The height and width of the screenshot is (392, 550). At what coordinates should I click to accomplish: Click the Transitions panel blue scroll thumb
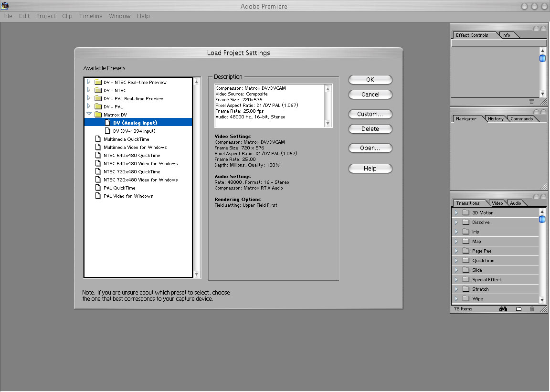pyautogui.click(x=542, y=219)
